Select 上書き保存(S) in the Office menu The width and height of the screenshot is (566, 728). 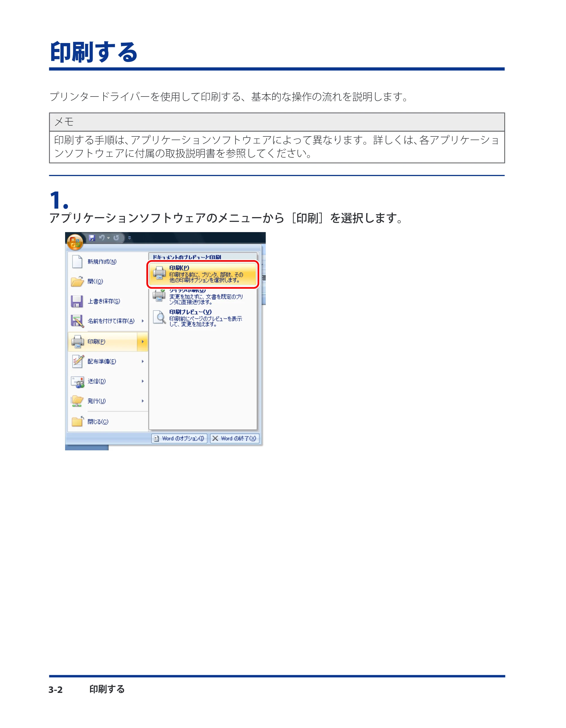pos(108,301)
